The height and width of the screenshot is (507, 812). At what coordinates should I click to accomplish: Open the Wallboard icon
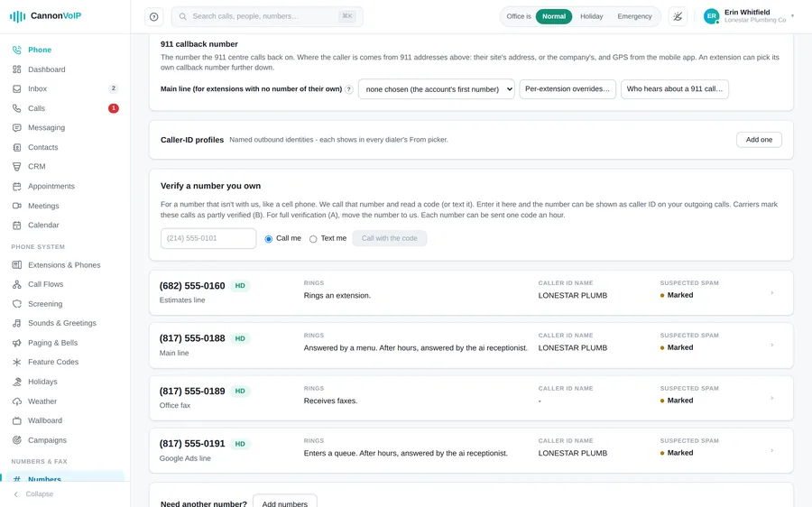tap(17, 420)
